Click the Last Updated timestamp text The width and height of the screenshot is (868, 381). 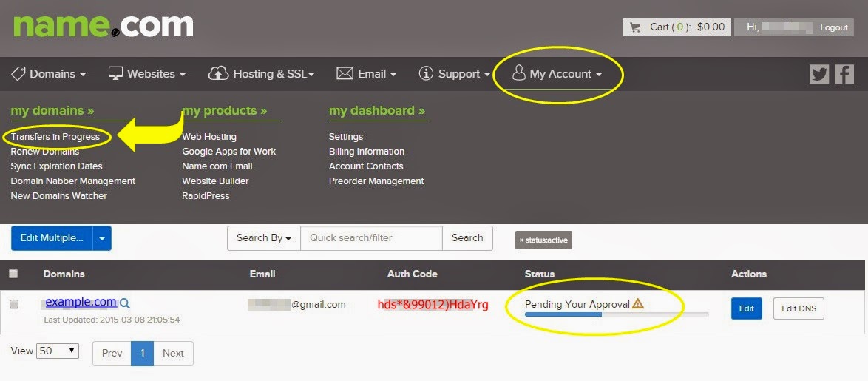(112, 320)
